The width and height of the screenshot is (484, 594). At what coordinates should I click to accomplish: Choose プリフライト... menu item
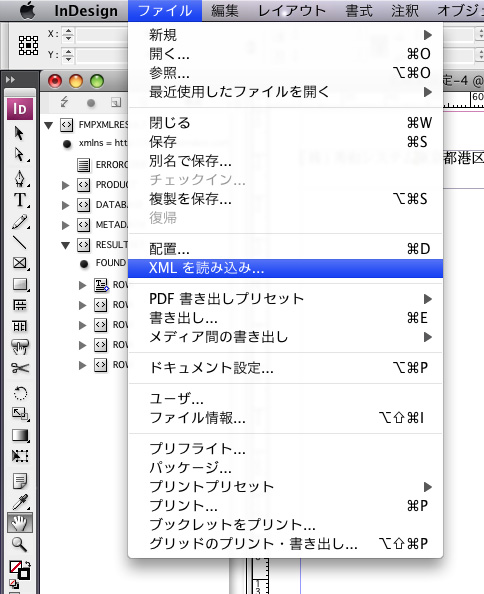(x=286, y=449)
